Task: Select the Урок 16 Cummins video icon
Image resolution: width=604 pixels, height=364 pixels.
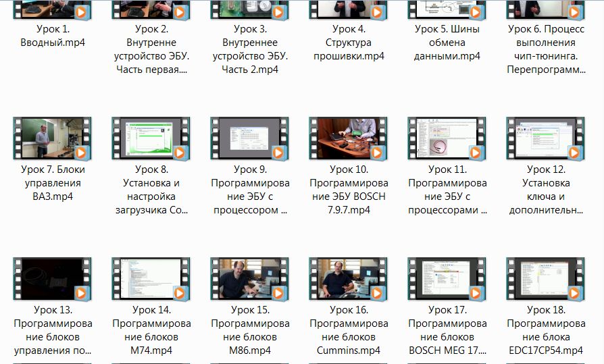Action: tap(348, 279)
